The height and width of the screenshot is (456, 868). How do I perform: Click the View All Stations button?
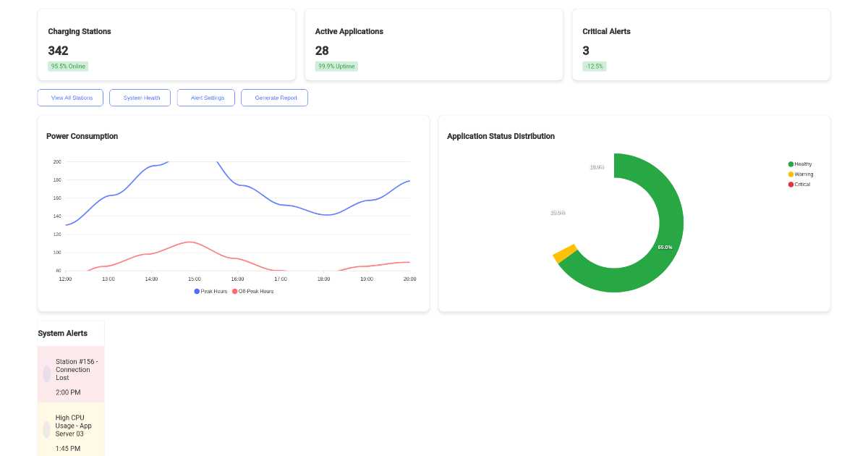[69, 97]
